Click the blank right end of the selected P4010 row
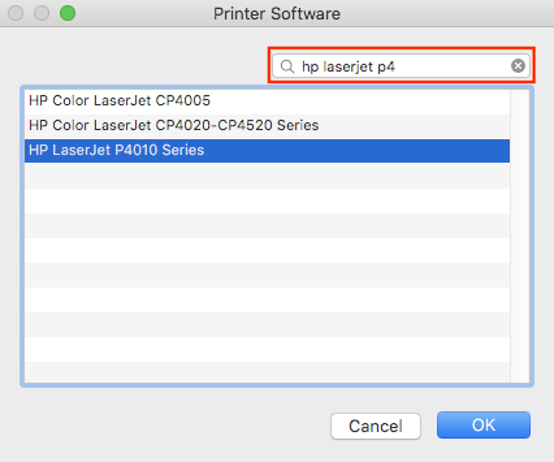The width and height of the screenshot is (554, 462). [x=357, y=151]
